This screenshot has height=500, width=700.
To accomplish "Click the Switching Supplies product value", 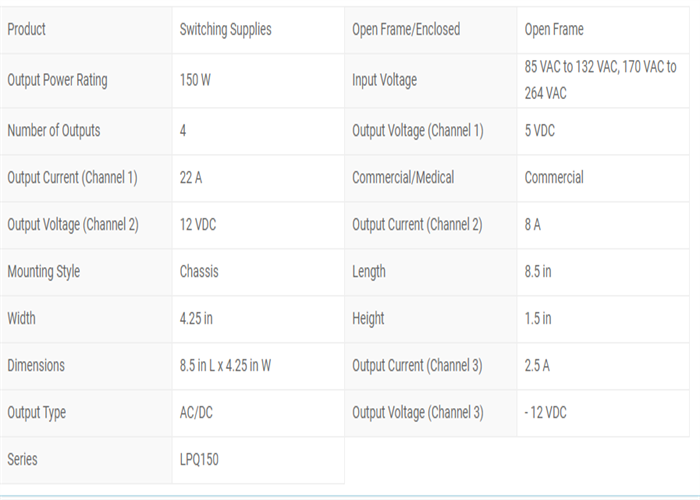I will click(225, 29).
